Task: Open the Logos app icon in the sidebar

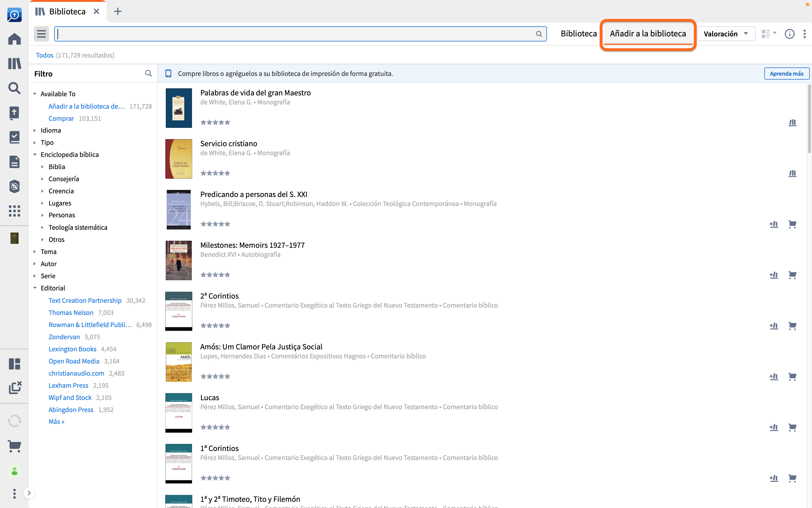Action: pyautogui.click(x=14, y=15)
